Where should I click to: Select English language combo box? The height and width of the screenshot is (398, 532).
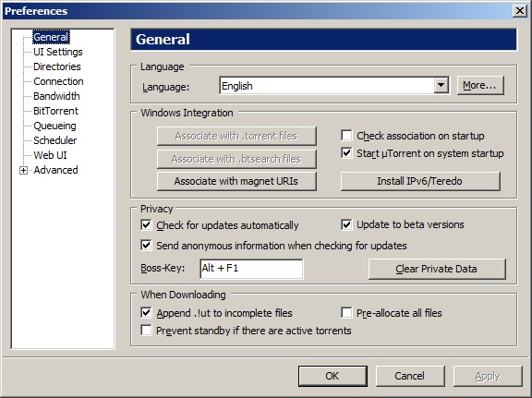[334, 86]
